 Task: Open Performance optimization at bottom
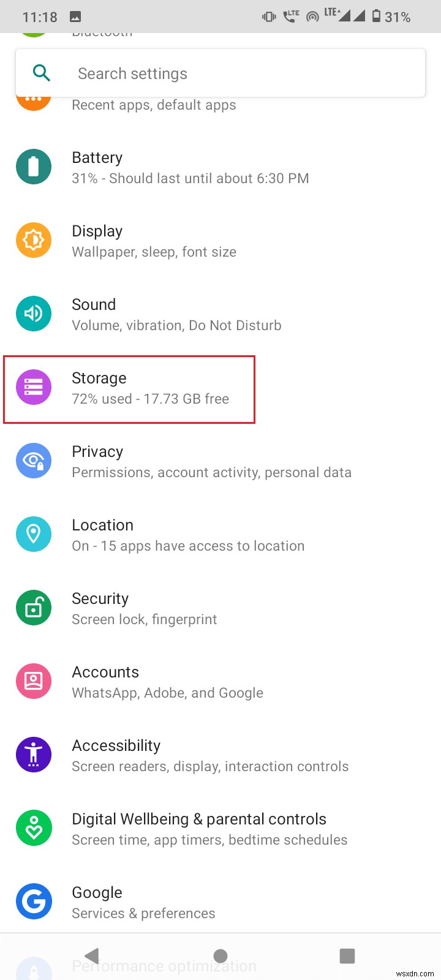click(x=164, y=965)
